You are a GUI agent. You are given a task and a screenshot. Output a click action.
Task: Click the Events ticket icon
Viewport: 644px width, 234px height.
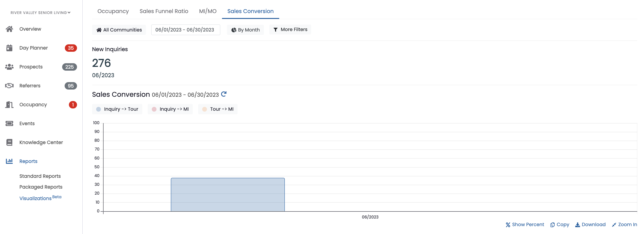[9, 123]
